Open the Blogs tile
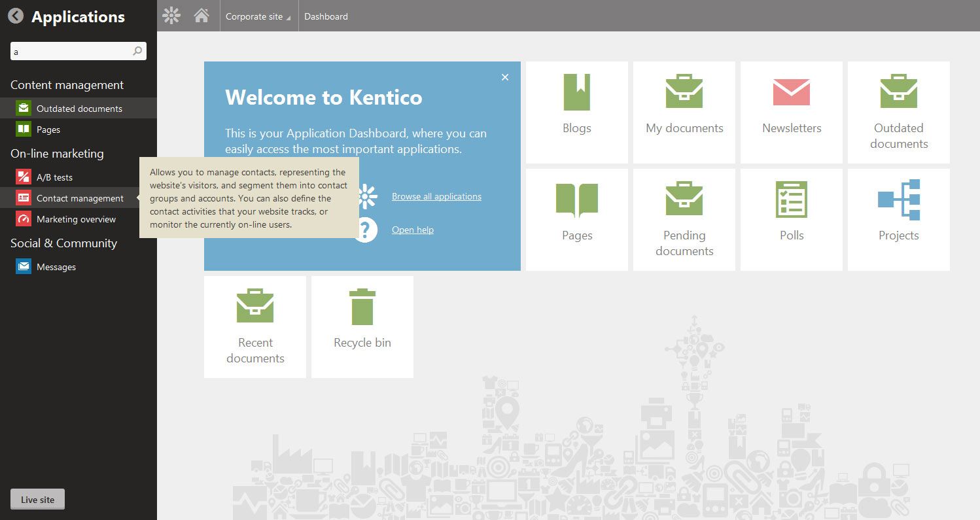Screen dimensions: 980x520 pos(577,113)
